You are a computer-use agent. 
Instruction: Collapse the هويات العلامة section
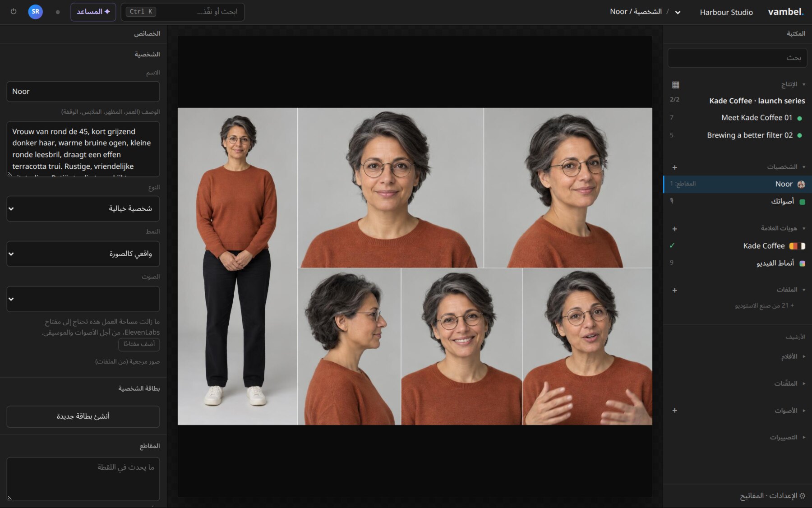(804, 228)
